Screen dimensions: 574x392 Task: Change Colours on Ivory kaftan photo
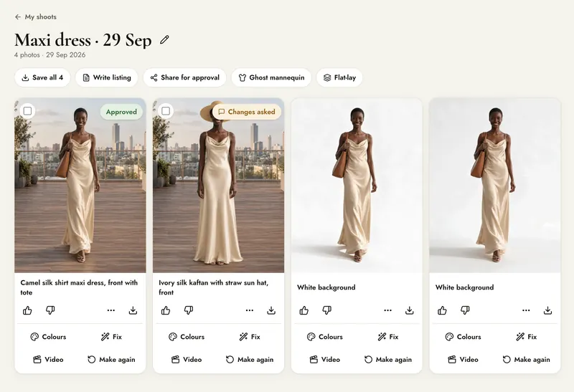pyautogui.click(x=187, y=337)
